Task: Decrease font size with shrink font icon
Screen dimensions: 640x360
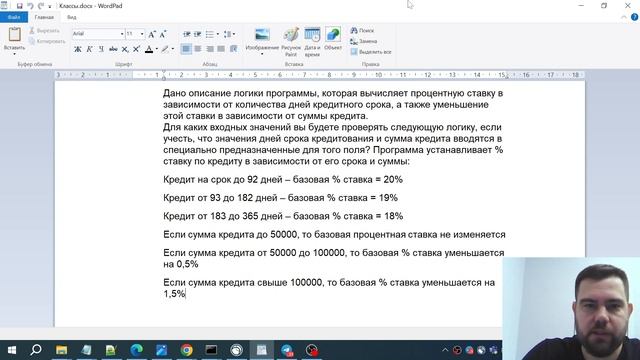Action: (163, 34)
